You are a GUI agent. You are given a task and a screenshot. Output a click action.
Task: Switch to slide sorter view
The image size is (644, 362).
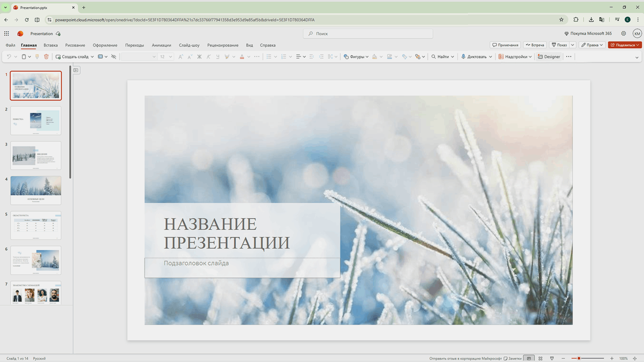540,358
